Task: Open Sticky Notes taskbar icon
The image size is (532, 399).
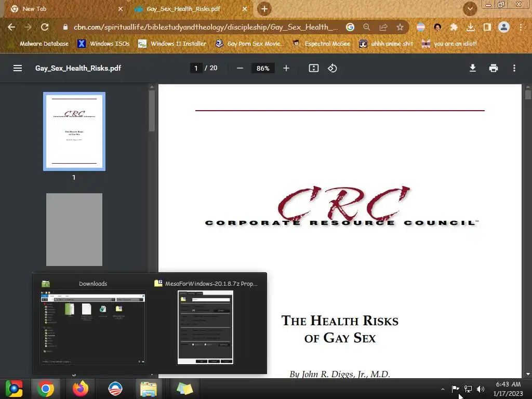Action: [x=184, y=389]
